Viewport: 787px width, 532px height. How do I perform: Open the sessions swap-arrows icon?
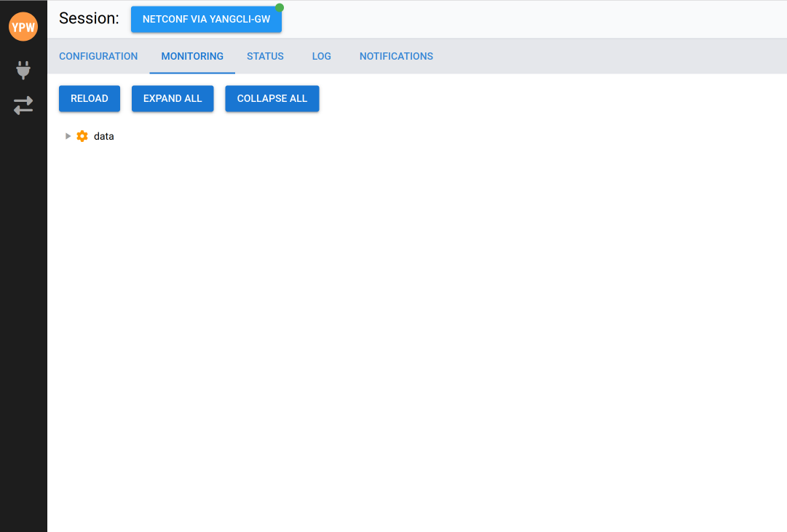click(23, 106)
